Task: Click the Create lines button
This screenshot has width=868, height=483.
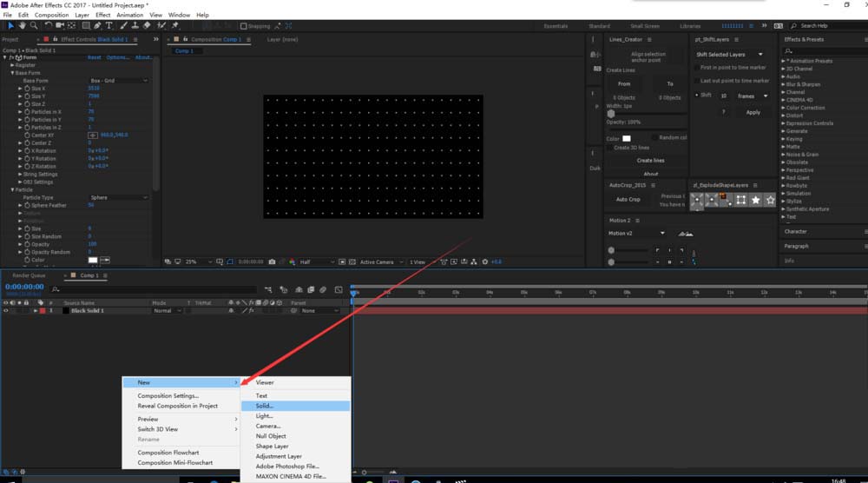Action: click(x=650, y=161)
